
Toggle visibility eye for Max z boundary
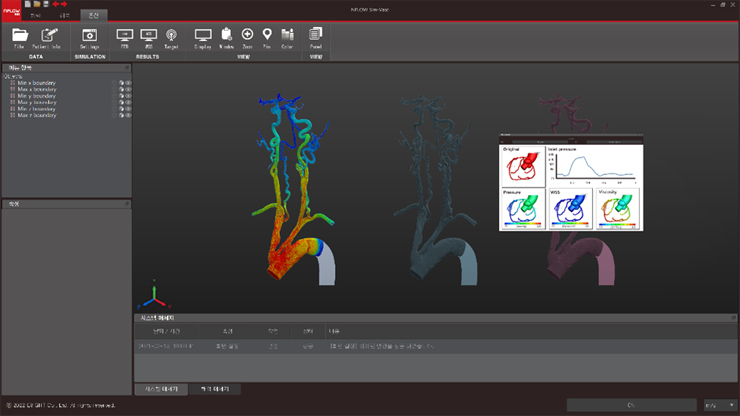(129, 115)
